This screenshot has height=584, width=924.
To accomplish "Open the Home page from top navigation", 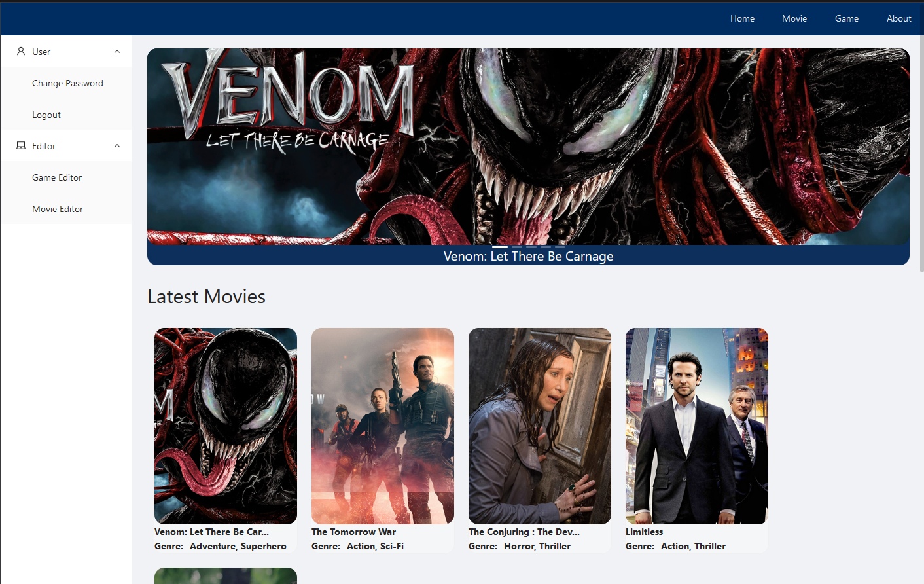I will pos(742,18).
